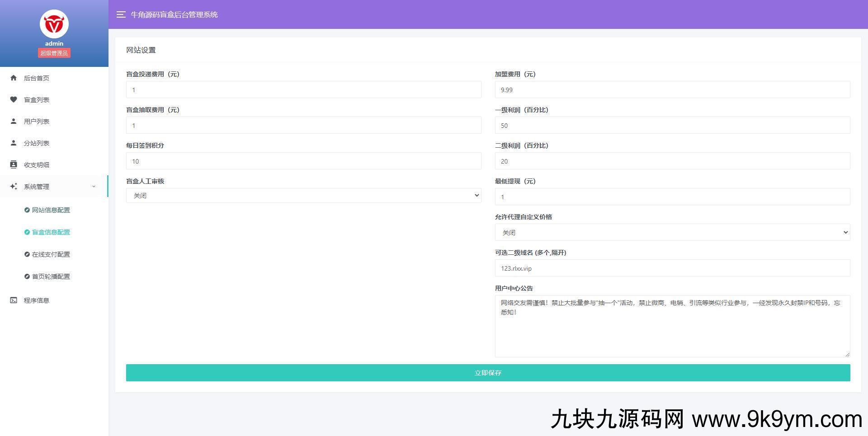
Task: Select the heart icon for 盲盒列表
Action: point(14,99)
